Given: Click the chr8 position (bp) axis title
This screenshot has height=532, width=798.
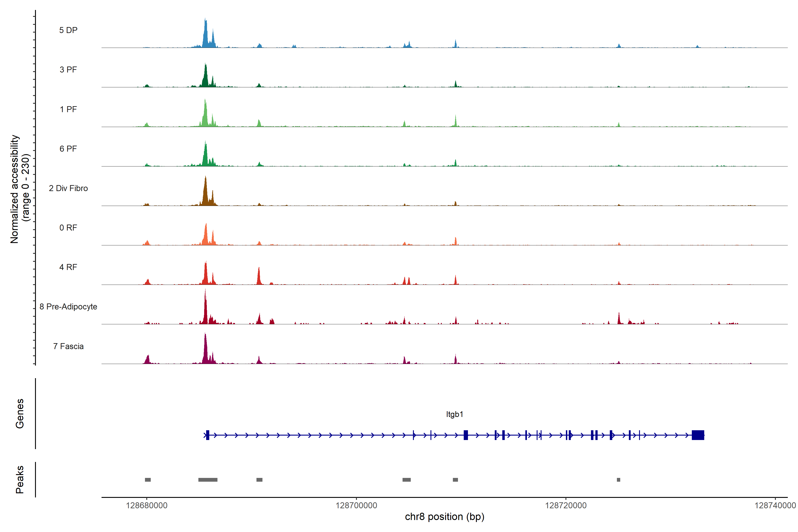Looking at the screenshot, I should (x=444, y=517).
